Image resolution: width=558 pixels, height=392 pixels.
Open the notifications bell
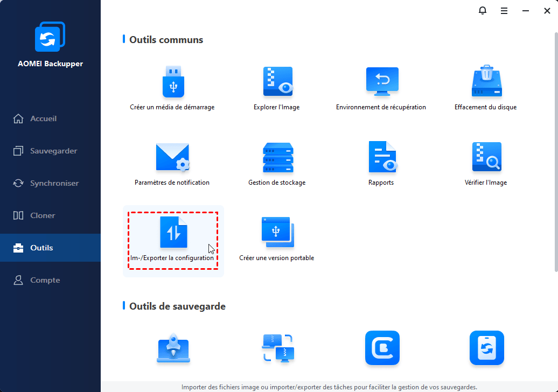[483, 11]
